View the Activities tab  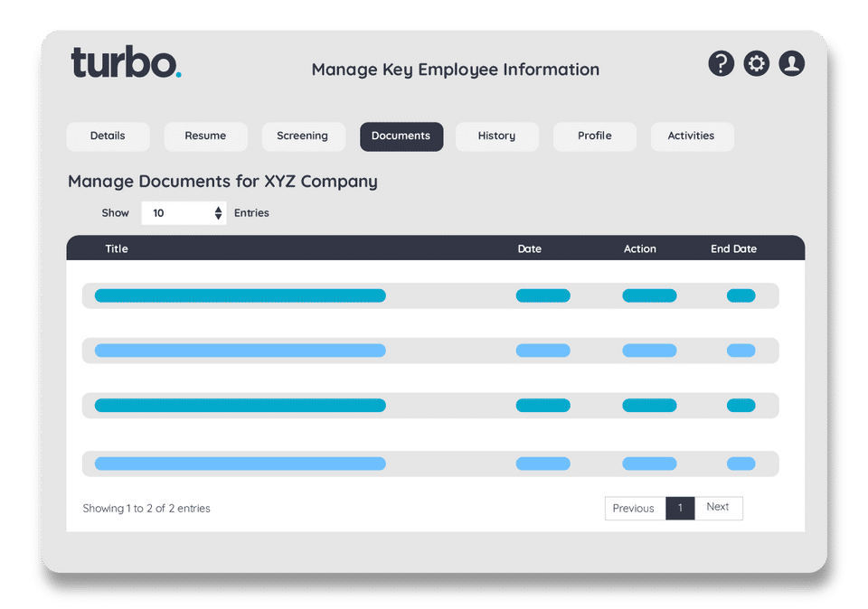coord(692,136)
